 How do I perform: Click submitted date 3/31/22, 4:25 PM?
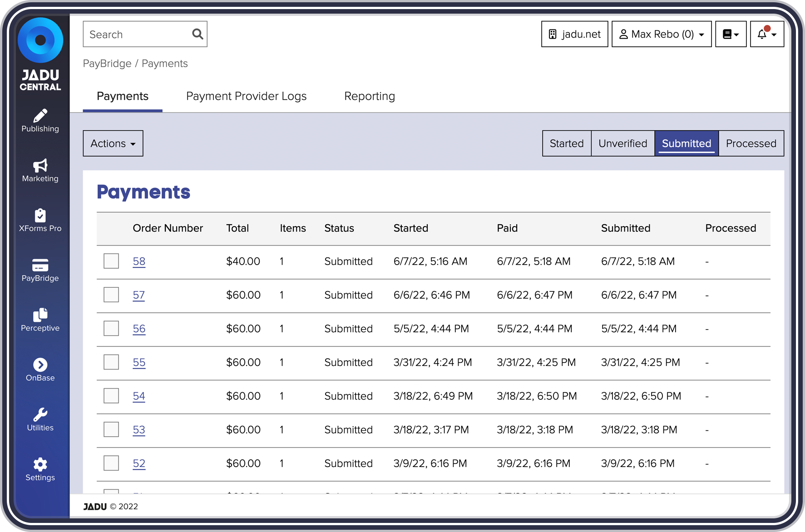point(641,362)
